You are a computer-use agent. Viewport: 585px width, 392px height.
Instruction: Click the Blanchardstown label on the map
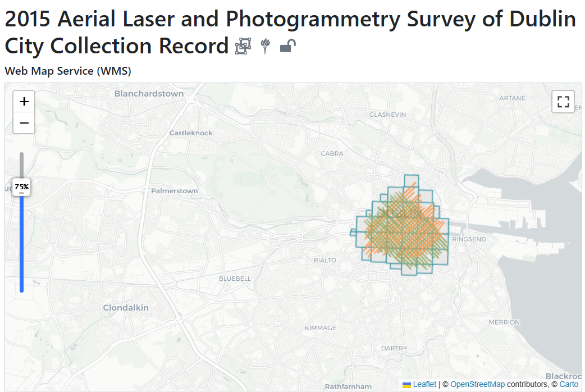click(x=149, y=94)
